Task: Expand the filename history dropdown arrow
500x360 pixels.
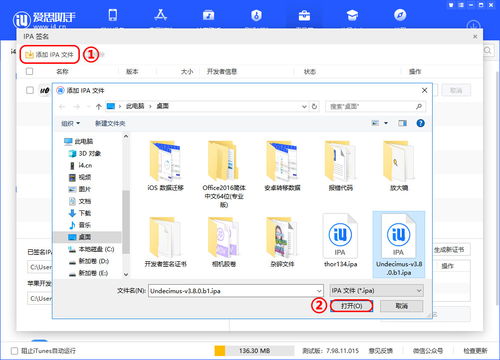Action: (x=319, y=291)
